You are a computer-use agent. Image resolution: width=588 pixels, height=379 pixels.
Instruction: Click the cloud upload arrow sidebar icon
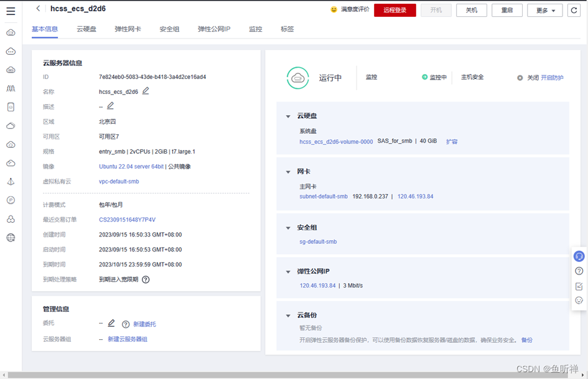[x=11, y=144]
